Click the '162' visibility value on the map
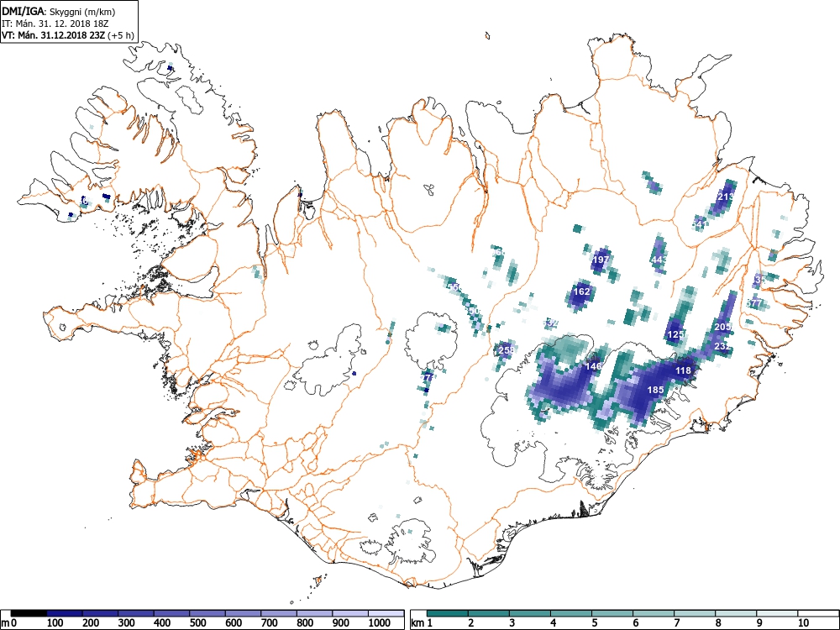Image resolution: width=840 pixels, height=630 pixels. click(581, 291)
